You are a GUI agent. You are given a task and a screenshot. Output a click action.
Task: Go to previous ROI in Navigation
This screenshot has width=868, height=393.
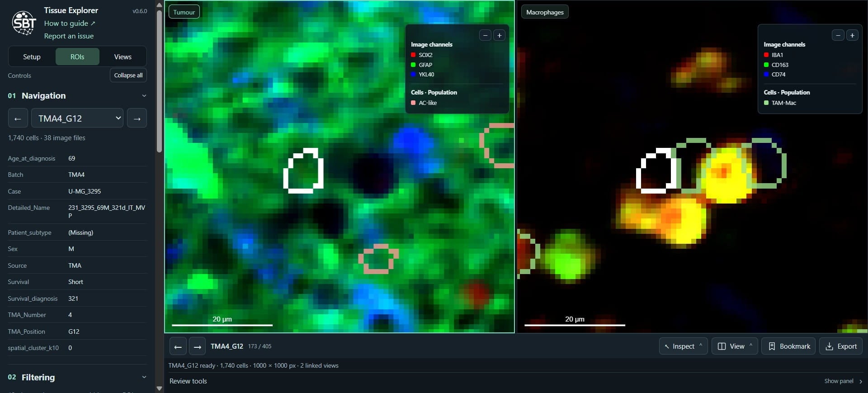(x=18, y=118)
